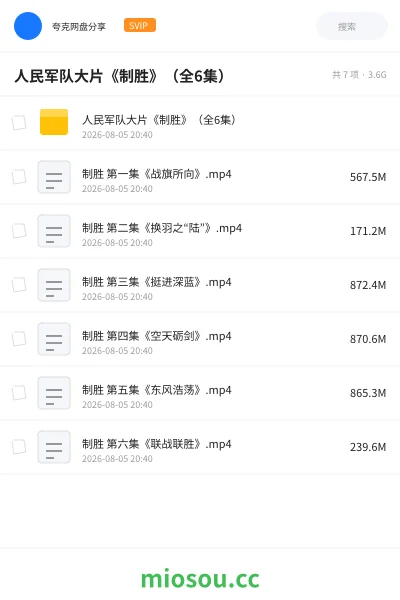Click the green miosou.cc watermark link
This screenshot has width=400, height=600.
[x=200, y=579]
